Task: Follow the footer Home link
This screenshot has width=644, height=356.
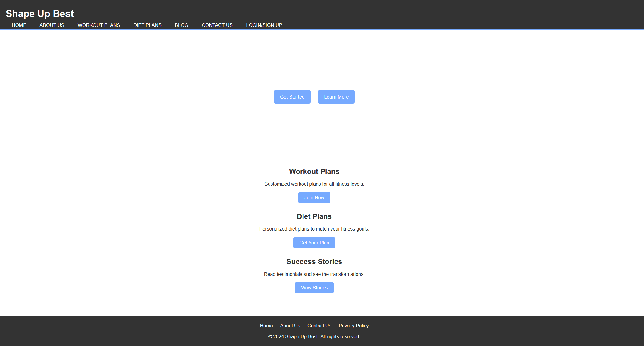Action: [266, 326]
